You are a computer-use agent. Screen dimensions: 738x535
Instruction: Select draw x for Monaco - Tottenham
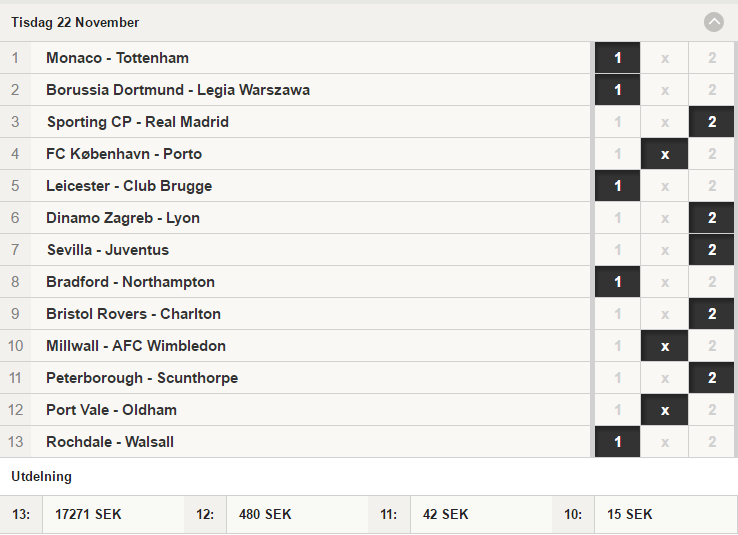point(665,58)
